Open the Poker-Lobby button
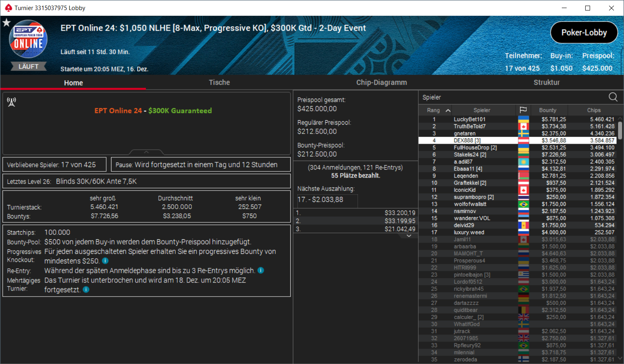Viewport: 624px width, 364px height. click(584, 33)
